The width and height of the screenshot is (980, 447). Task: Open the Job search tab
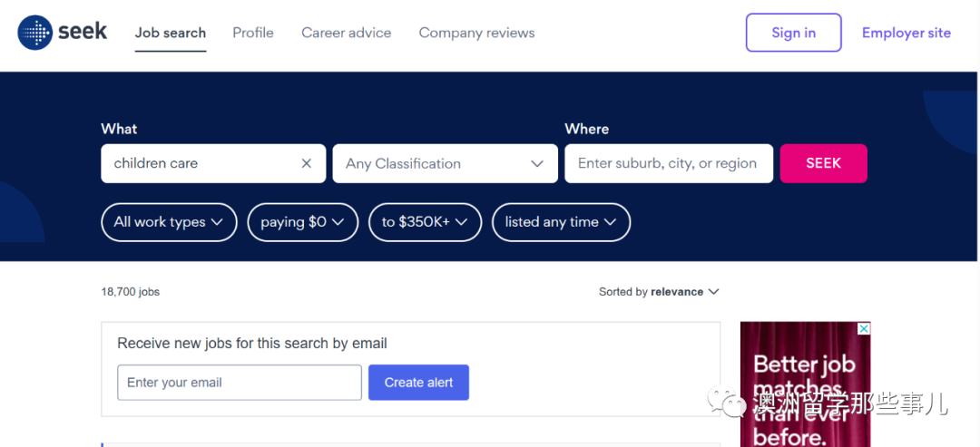pyautogui.click(x=171, y=33)
